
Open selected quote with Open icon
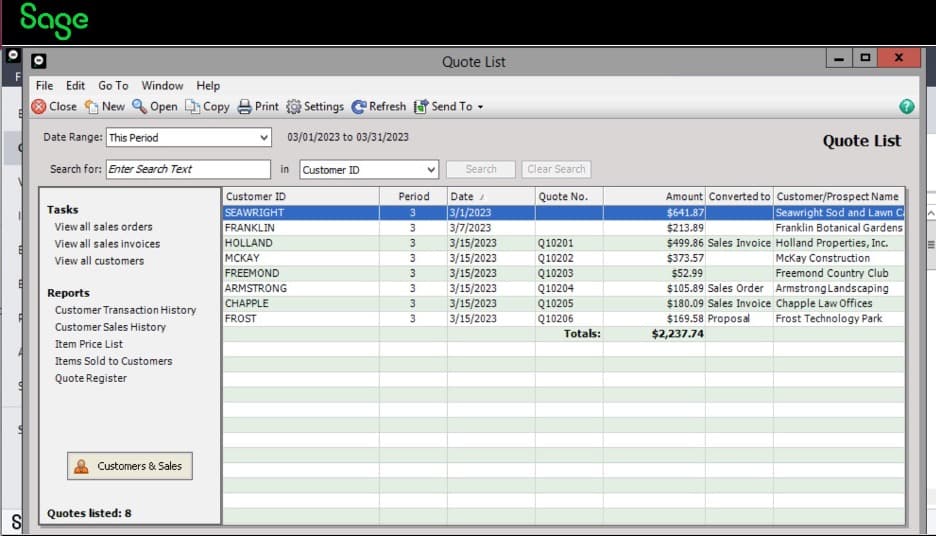[x=139, y=107]
